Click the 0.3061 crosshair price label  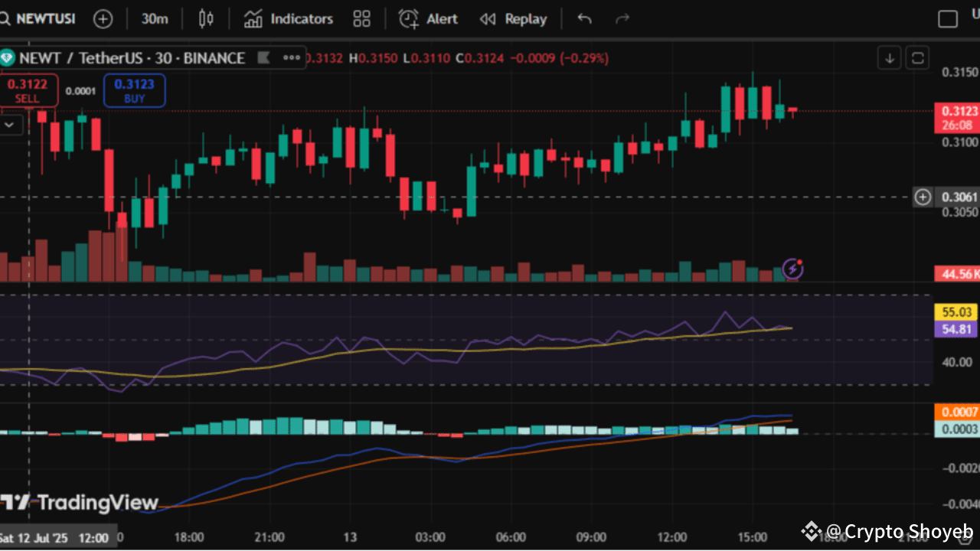pyautogui.click(x=960, y=197)
